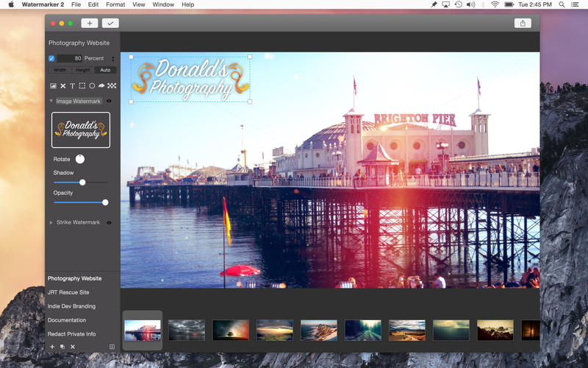Choose the circle shape tool
The image size is (588, 368).
[x=92, y=86]
